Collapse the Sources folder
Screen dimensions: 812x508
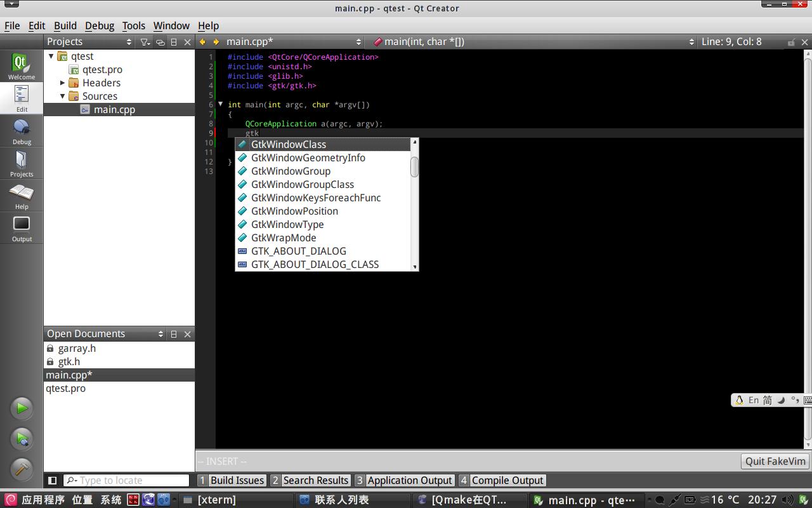[x=63, y=97]
